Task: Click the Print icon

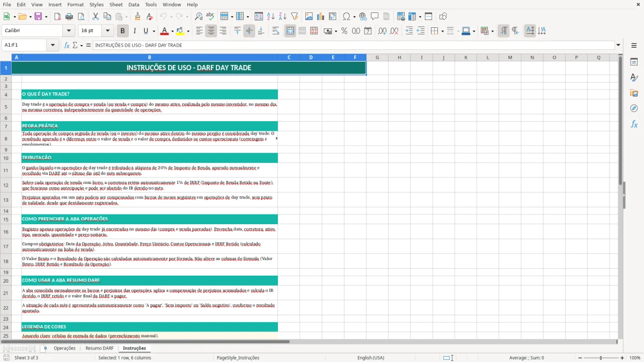Action: (69, 17)
